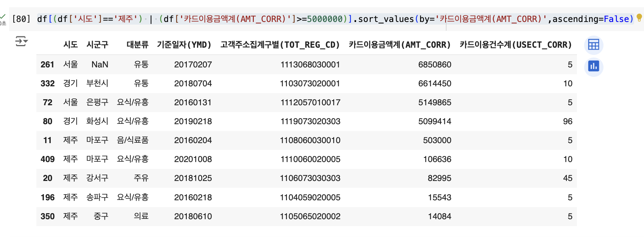Image resolution: width=644 pixels, height=237 pixels.
Task: Click row index 261
Action: tap(47, 64)
